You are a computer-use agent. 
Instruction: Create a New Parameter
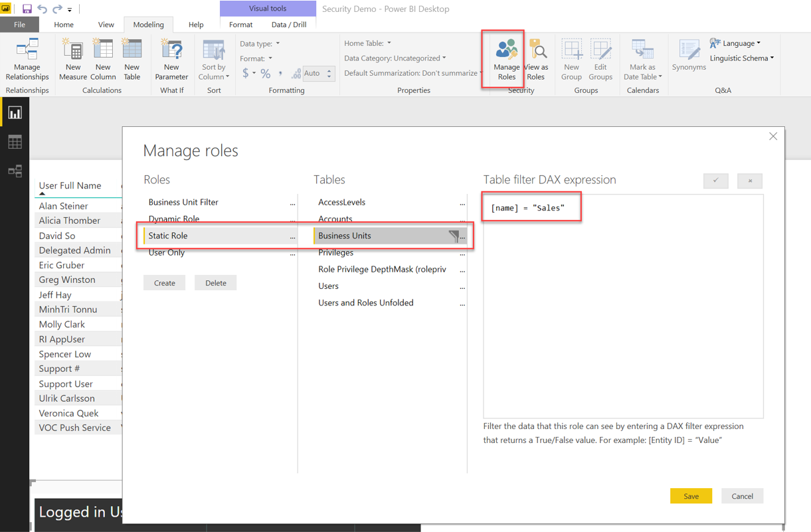tap(171, 60)
